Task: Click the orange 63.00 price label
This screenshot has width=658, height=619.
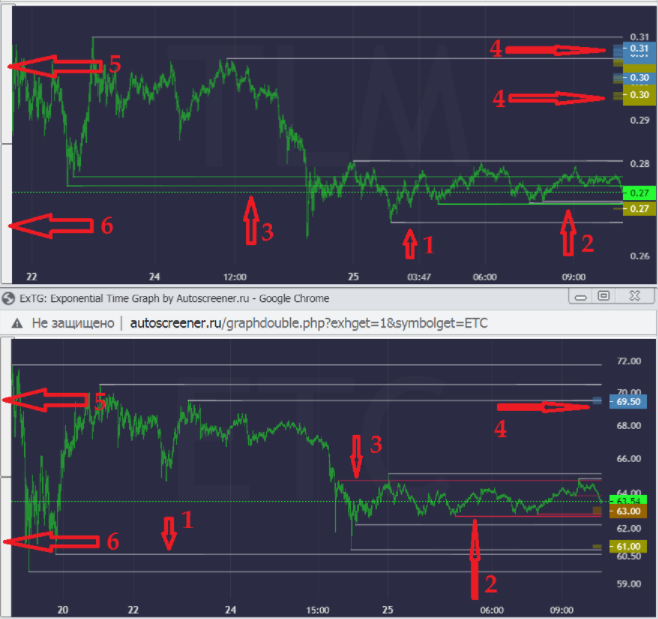Action: point(628,511)
